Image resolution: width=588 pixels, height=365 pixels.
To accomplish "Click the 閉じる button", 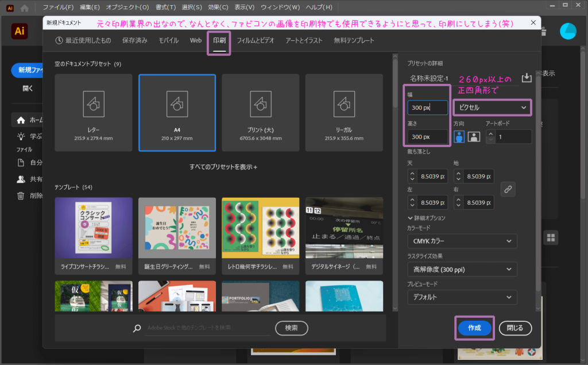I will [x=515, y=328].
